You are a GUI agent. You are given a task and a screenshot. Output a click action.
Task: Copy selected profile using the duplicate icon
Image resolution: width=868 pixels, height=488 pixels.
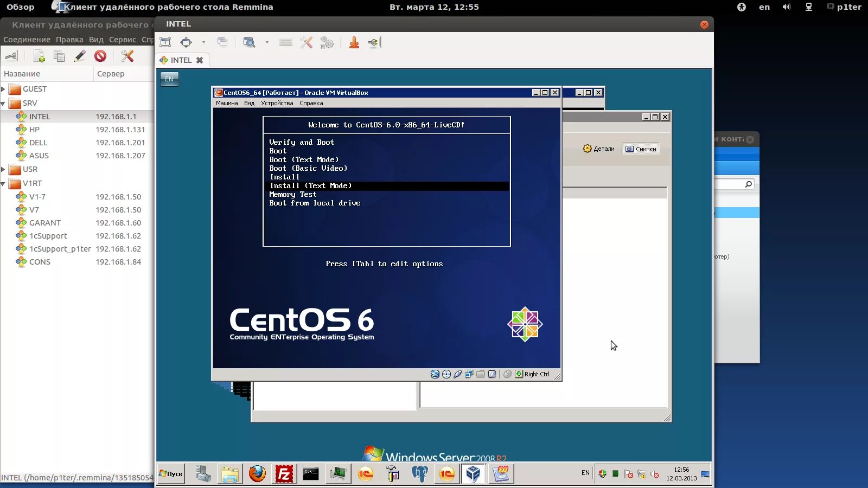click(x=59, y=56)
